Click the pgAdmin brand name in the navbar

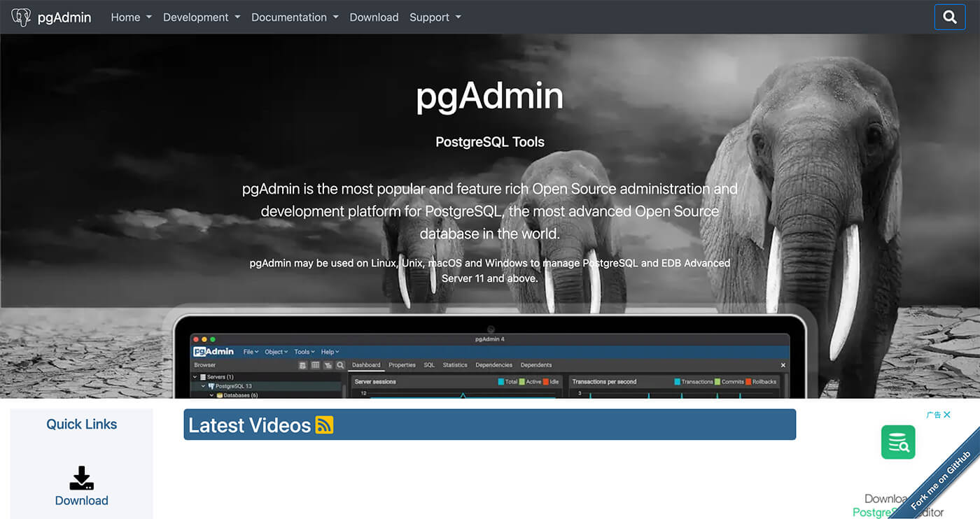tap(64, 17)
